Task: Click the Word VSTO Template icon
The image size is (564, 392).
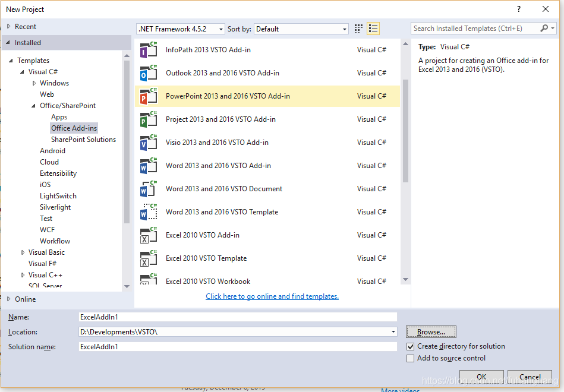Action: click(x=148, y=212)
